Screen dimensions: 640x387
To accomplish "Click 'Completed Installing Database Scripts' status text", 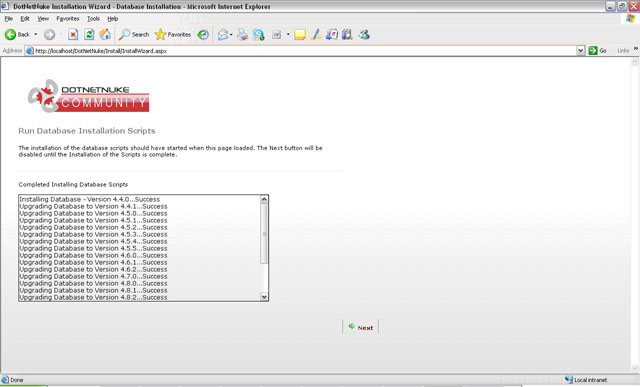I will click(x=73, y=185).
